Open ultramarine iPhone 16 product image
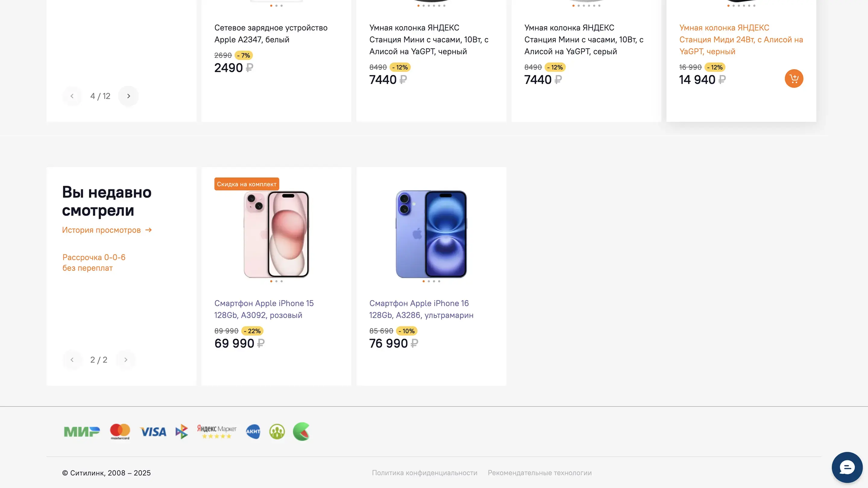 [431, 234]
